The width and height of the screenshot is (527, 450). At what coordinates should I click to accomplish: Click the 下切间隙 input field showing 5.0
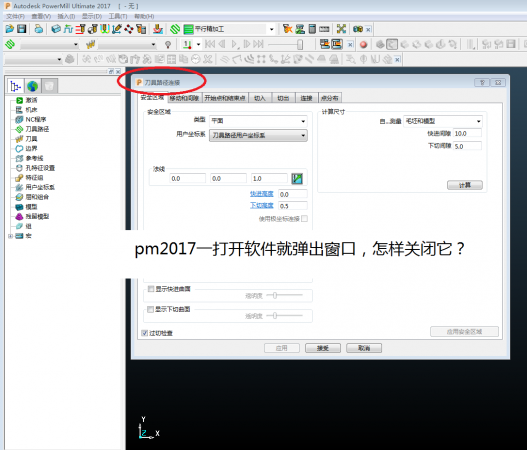point(467,146)
